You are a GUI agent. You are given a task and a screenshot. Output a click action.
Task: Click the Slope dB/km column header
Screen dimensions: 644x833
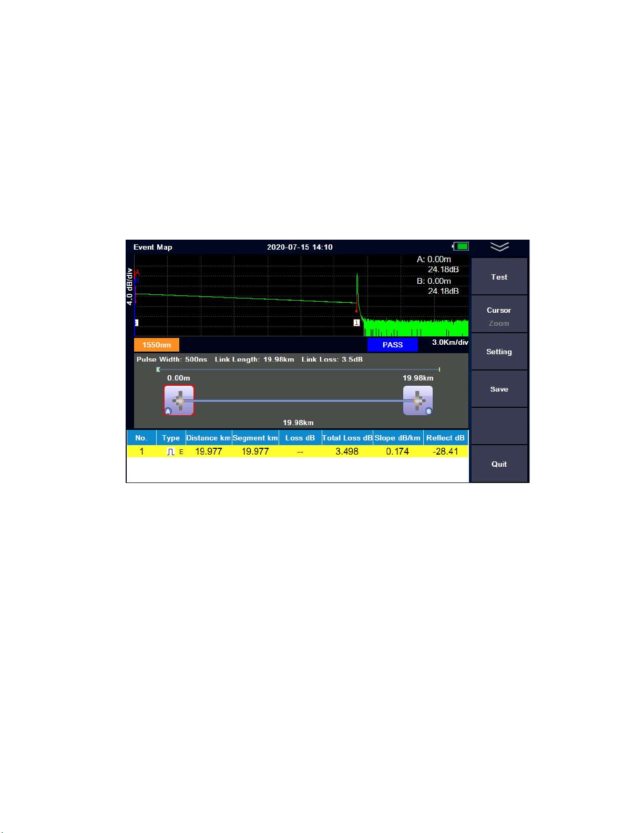click(x=397, y=438)
